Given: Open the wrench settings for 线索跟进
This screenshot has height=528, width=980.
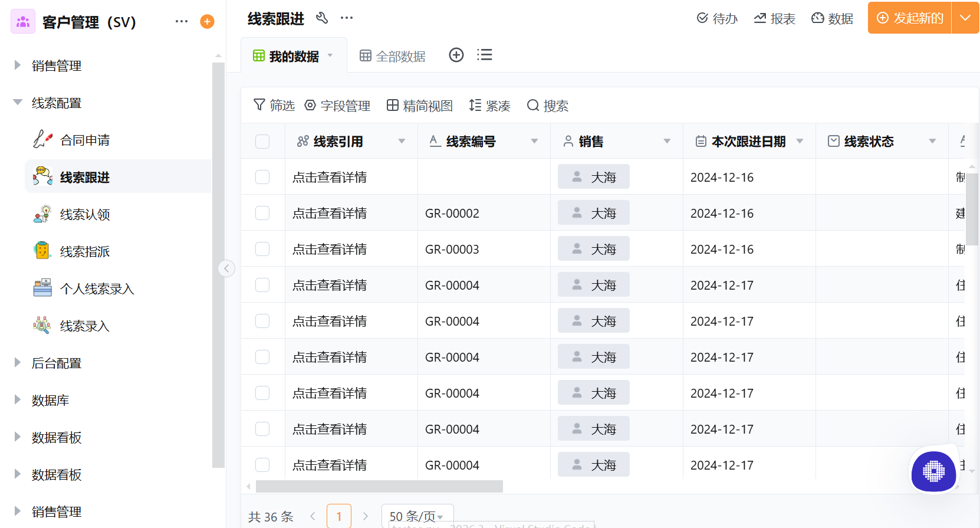Looking at the screenshot, I should click(321, 18).
